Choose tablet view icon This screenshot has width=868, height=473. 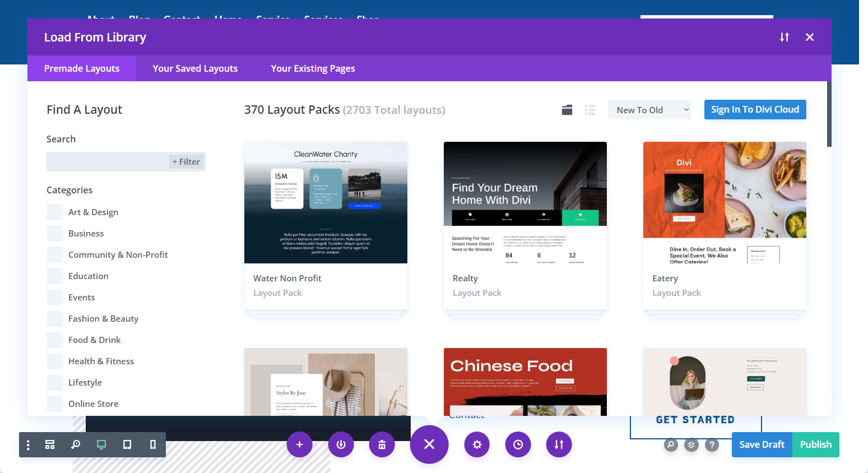[127, 444]
